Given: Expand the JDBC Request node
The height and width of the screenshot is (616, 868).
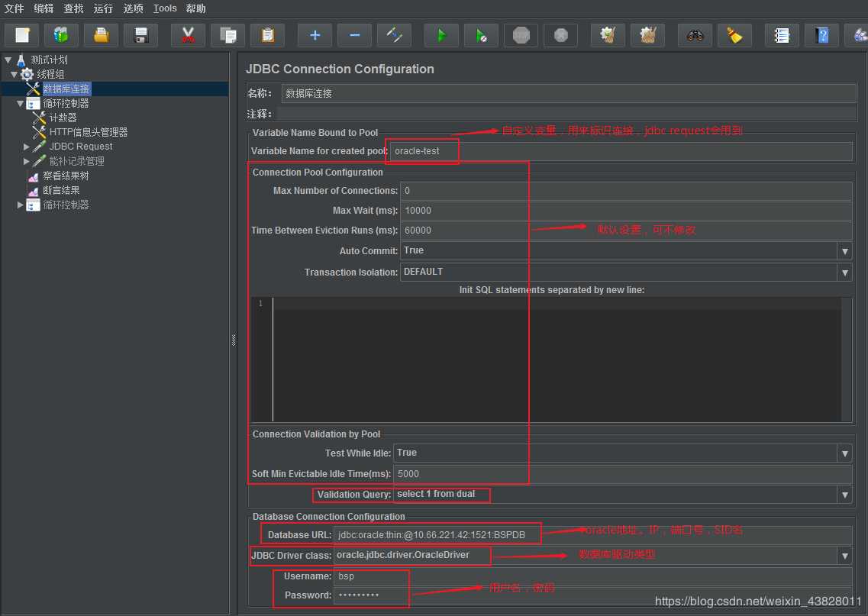Looking at the screenshot, I should point(27,147).
